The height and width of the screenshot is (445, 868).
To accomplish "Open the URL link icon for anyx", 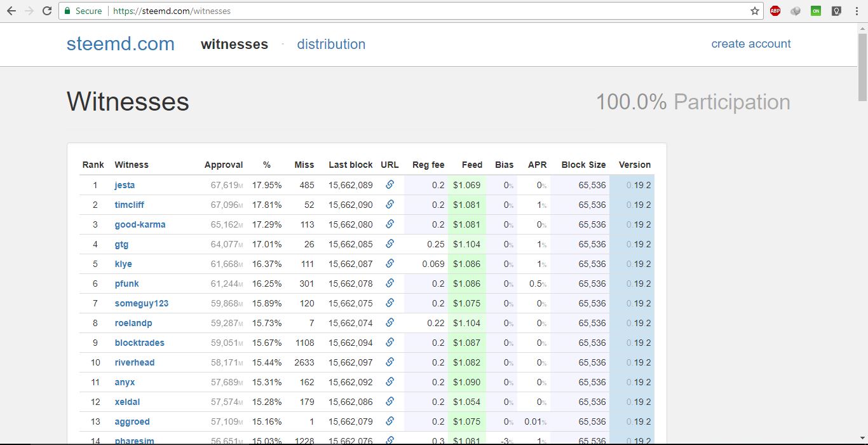I will [390, 382].
